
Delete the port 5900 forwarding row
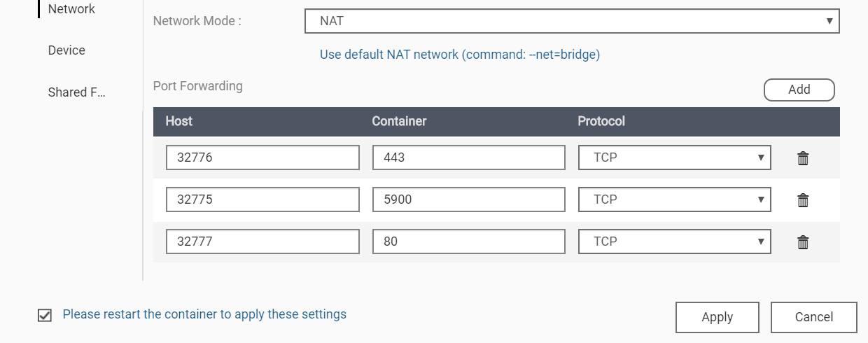point(803,200)
